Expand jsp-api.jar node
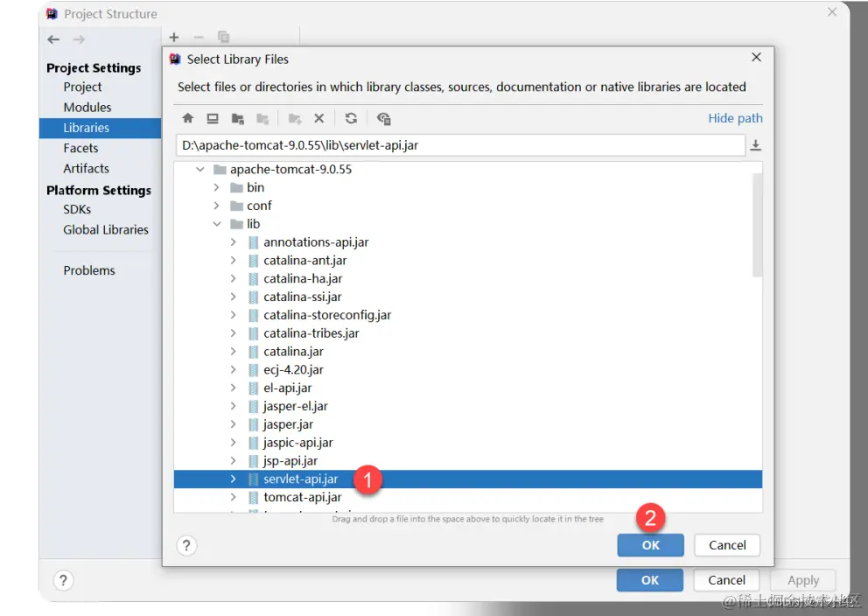The image size is (868, 616). 233,460
